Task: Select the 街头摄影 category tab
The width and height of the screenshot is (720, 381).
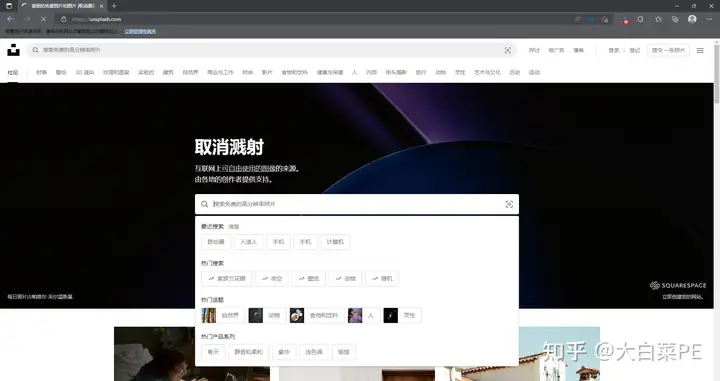Action: (x=396, y=73)
